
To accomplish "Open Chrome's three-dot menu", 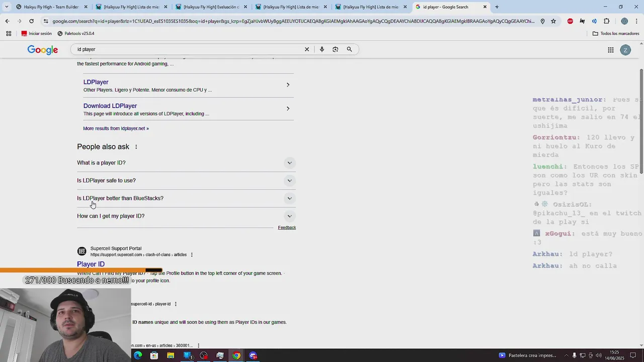I will 636,21.
